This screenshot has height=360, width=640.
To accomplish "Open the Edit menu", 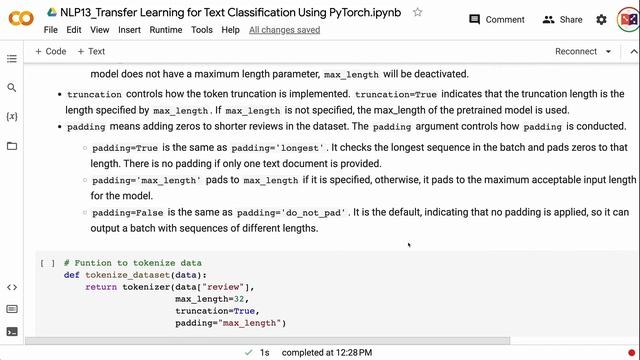I will [x=74, y=30].
